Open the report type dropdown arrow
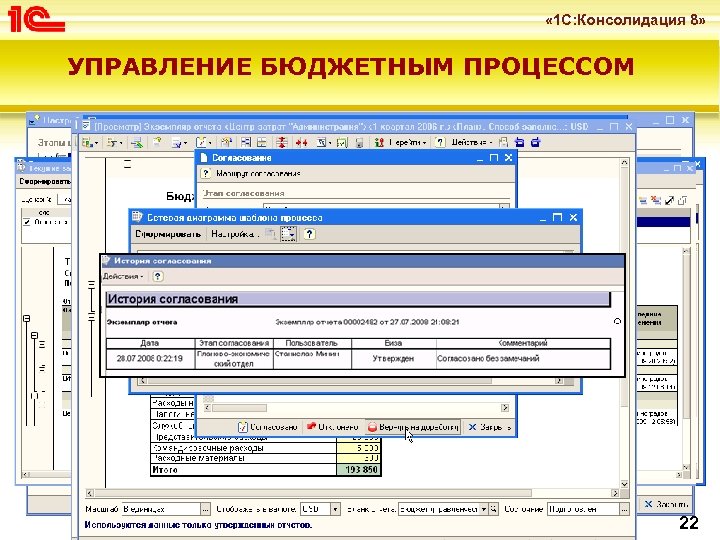This screenshot has width=720, height=540. tap(483, 509)
